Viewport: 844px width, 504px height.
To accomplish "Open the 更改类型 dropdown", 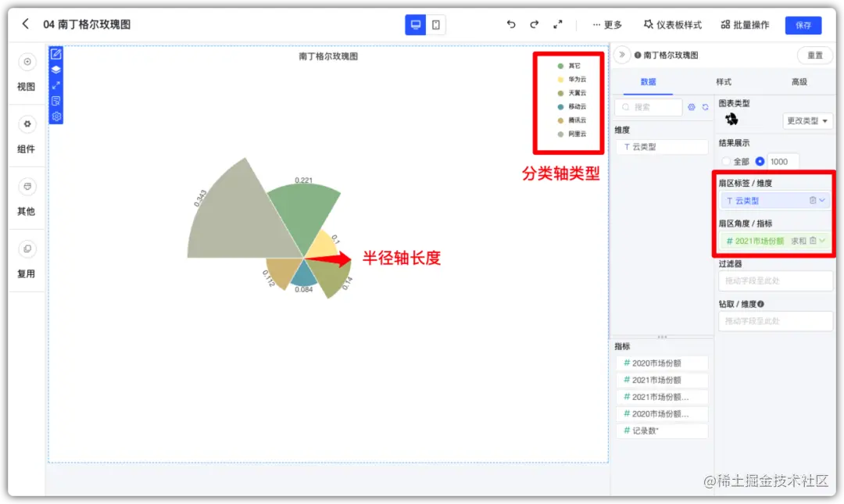I will tap(808, 121).
